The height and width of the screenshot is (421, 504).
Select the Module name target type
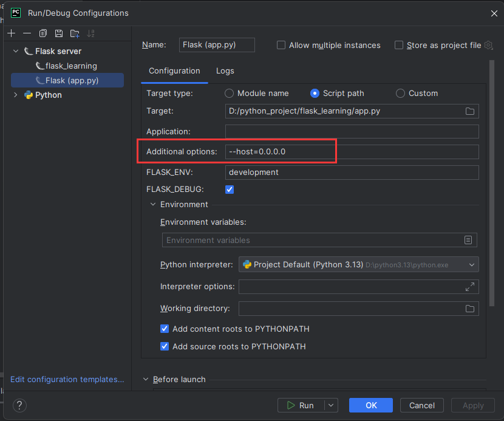click(230, 94)
